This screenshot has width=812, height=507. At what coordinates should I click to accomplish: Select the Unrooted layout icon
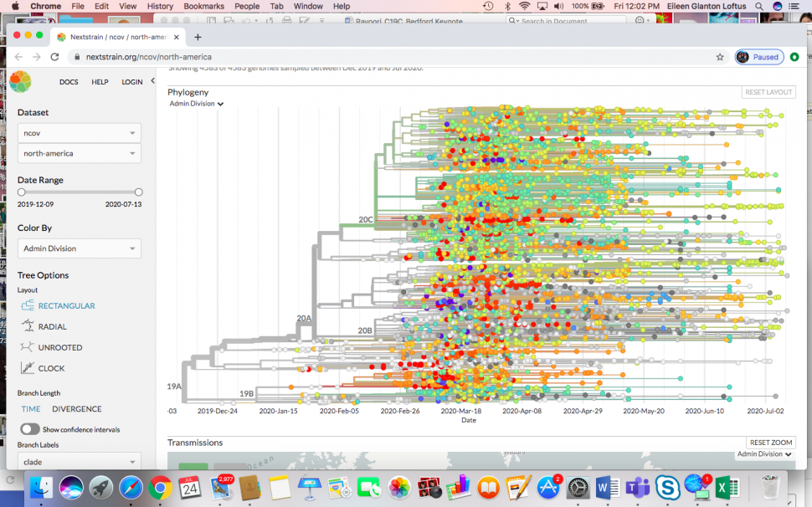coord(28,347)
